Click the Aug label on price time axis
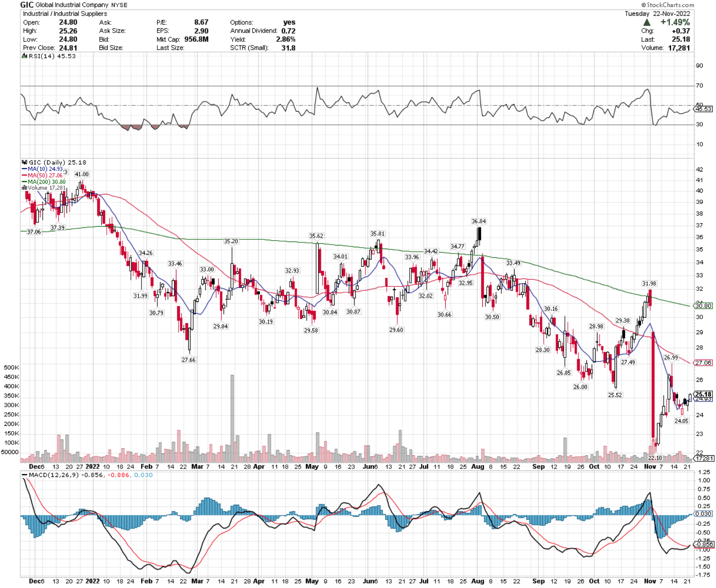Image resolution: width=716 pixels, height=588 pixels. click(x=477, y=466)
